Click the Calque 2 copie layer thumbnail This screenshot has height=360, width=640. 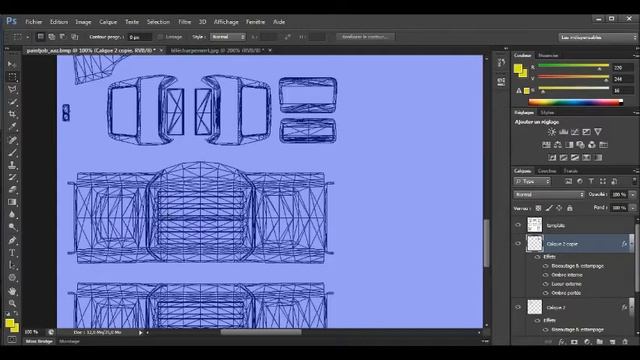534,243
